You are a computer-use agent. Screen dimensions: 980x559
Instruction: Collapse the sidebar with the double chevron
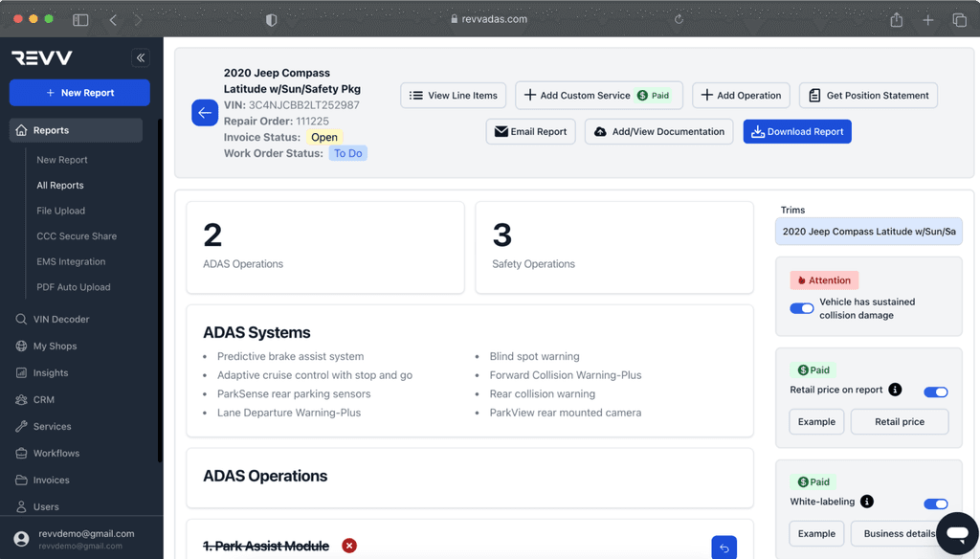[140, 57]
